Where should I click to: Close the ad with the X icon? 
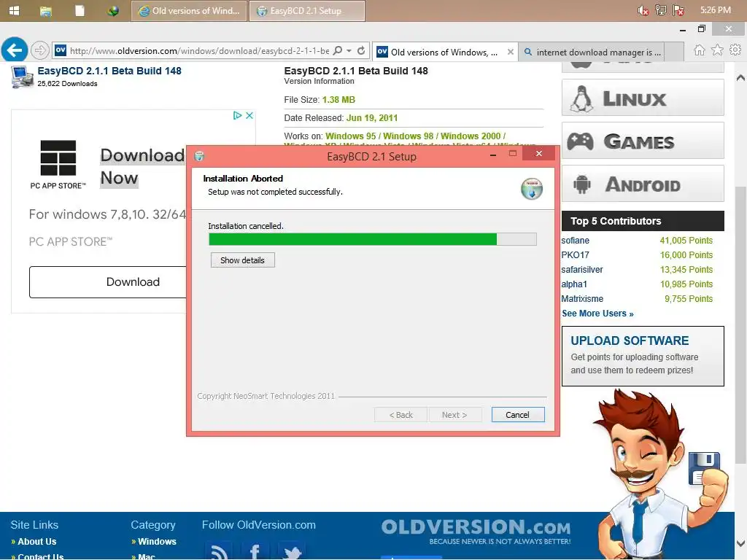click(249, 115)
